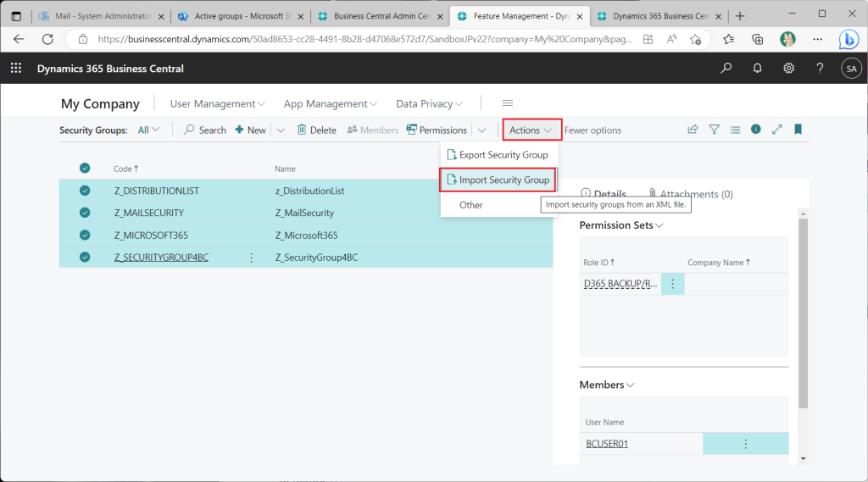
Task: Open the dropdown arrow next to Permissions
Action: (481, 130)
